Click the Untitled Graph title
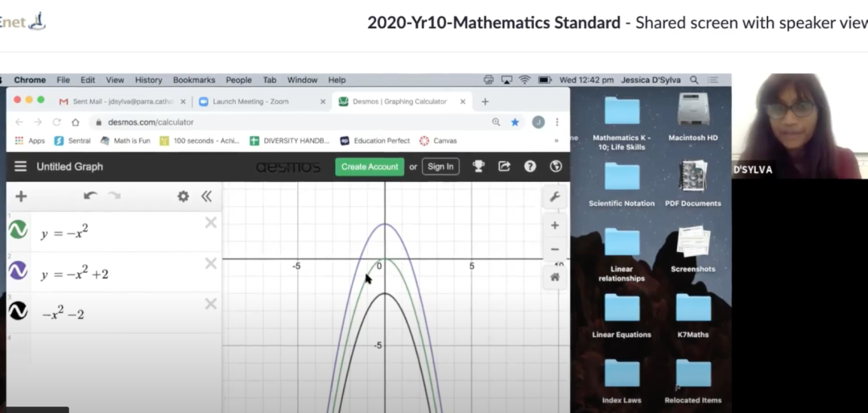Viewport: 868px width, 413px height. click(70, 167)
